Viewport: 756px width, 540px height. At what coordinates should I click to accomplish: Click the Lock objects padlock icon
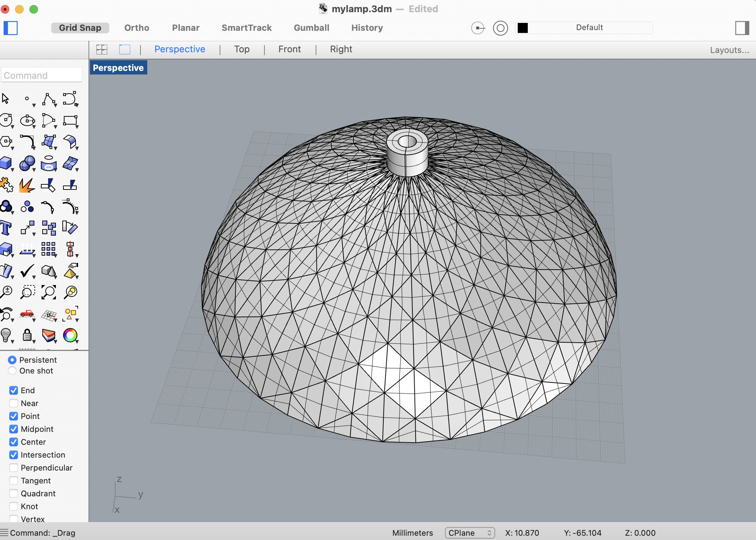click(x=27, y=336)
